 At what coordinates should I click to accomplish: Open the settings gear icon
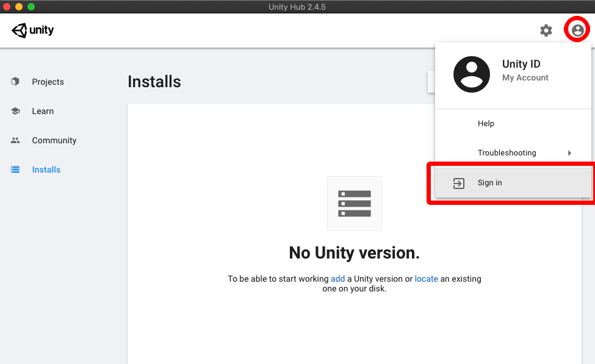coord(546,30)
